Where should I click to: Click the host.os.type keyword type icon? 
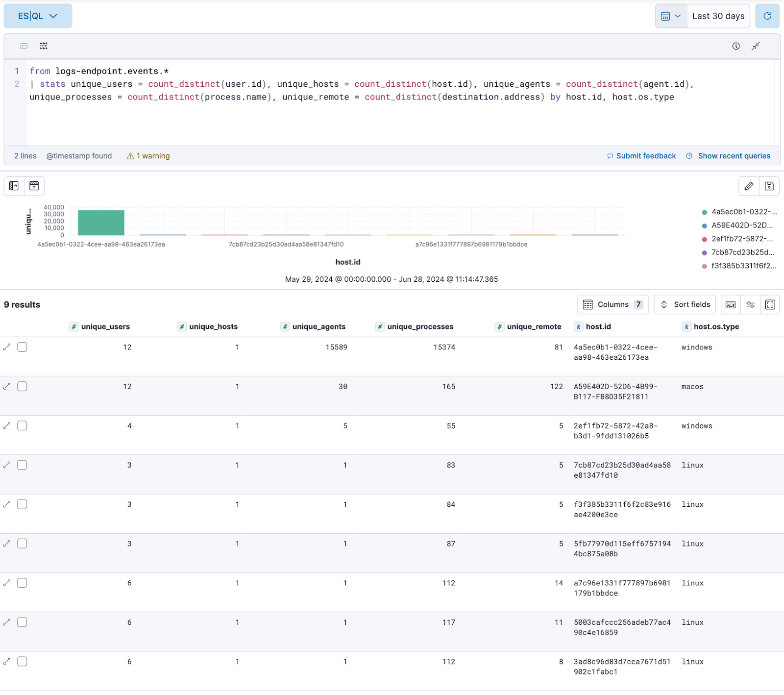(x=686, y=327)
